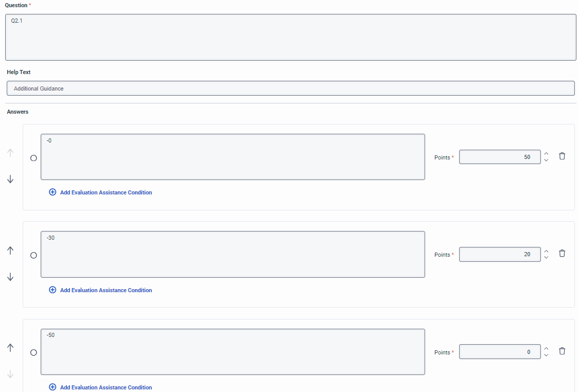Move the "-30" answer up
The image size is (578, 392).
click(10, 251)
